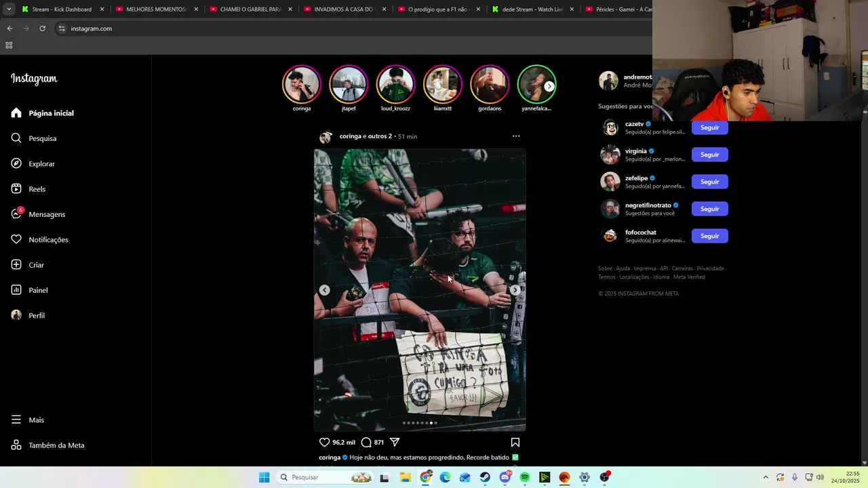Switch to Stream - Kick Dashboard tab

(x=62, y=9)
